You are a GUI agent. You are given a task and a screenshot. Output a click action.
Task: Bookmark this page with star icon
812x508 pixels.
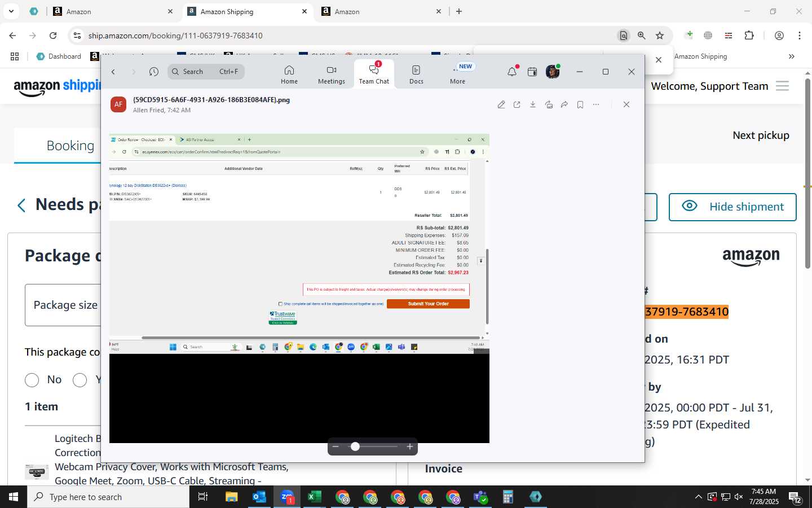click(x=660, y=36)
